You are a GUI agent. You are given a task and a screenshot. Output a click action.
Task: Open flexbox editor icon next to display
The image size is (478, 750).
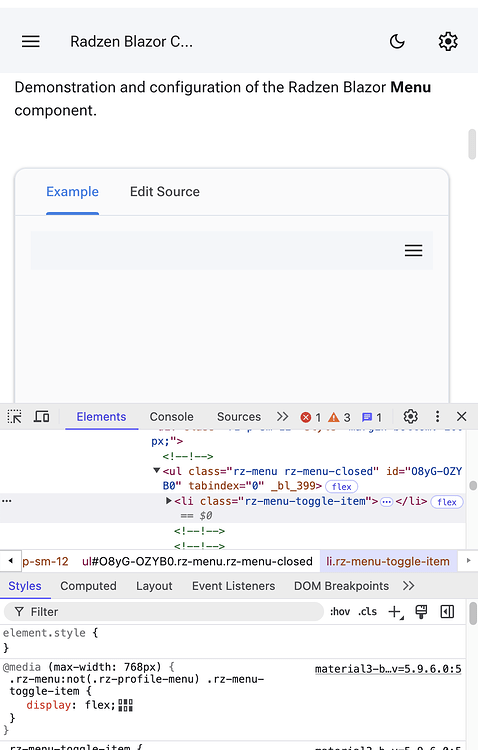click(x=125, y=705)
